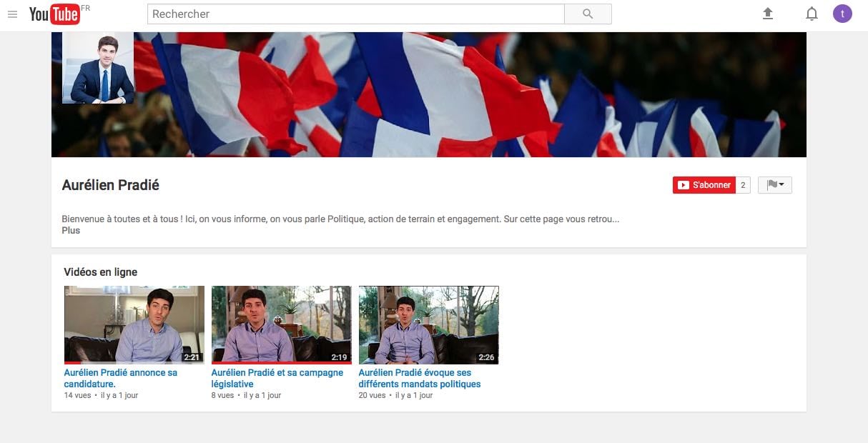Open the purple account avatar
Image resolution: width=868 pixels, height=443 pixels.
842,14
